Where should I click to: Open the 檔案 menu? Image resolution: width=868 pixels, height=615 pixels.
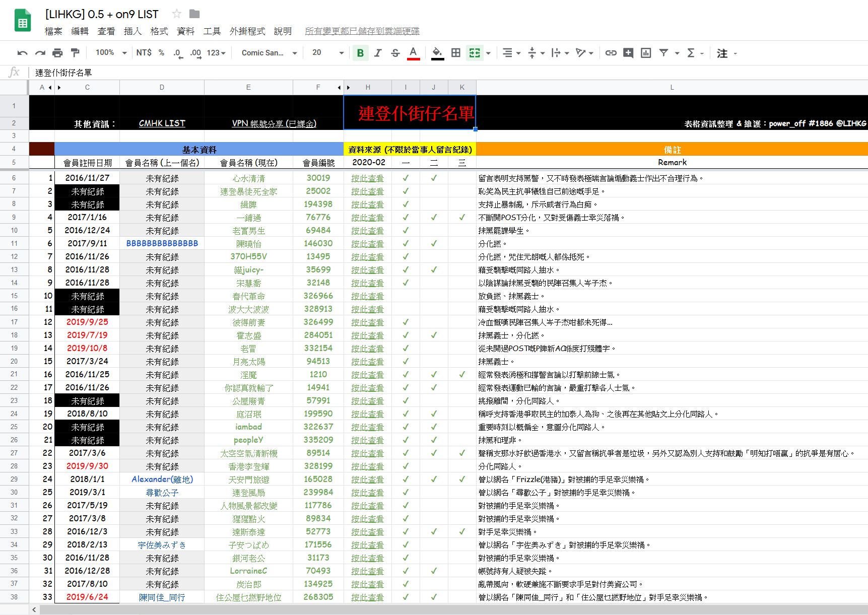(x=53, y=31)
